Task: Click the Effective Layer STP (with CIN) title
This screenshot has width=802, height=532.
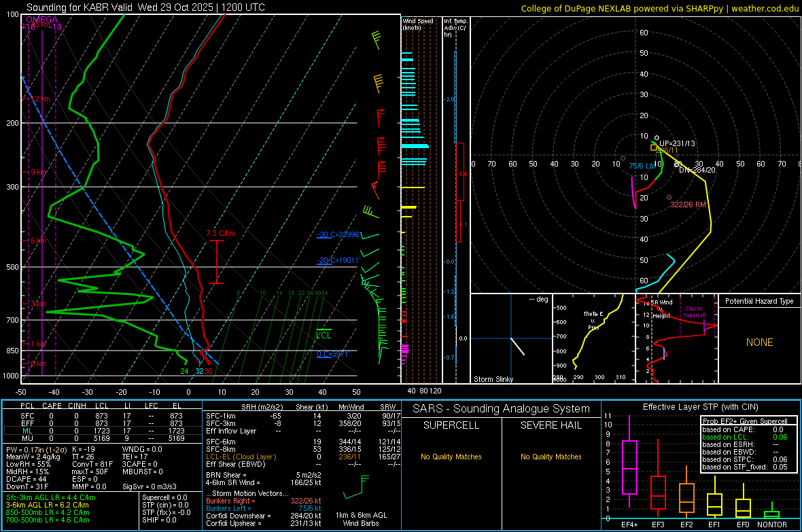Action: pos(700,407)
